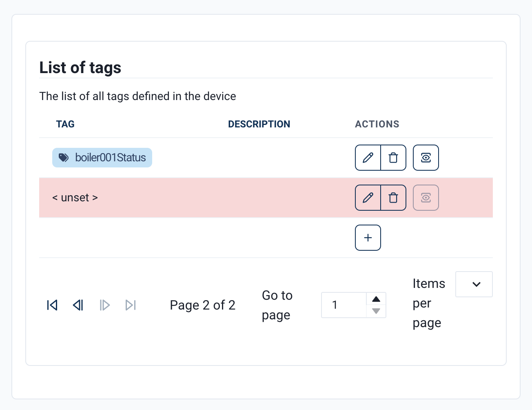This screenshot has width=532, height=410.
Task: Click the pencil icon in the unset row
Action: click(368, 198)
